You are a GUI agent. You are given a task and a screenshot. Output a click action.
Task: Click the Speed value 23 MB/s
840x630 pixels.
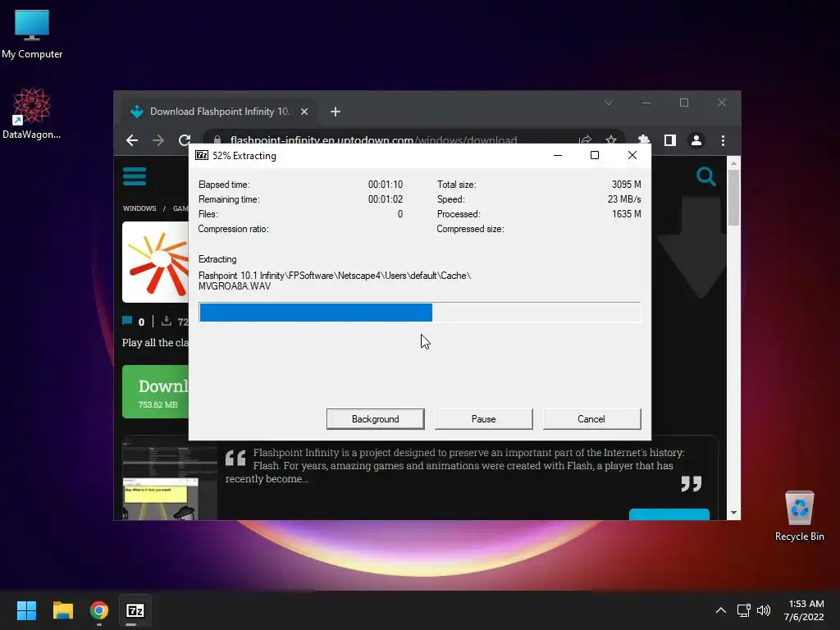624,199
